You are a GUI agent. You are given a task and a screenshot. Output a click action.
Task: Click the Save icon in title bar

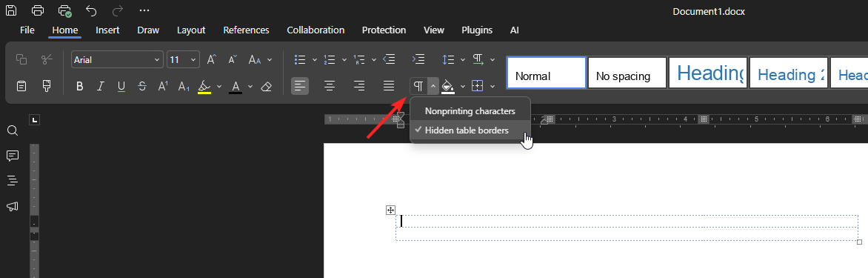click(x=11, y=10)
